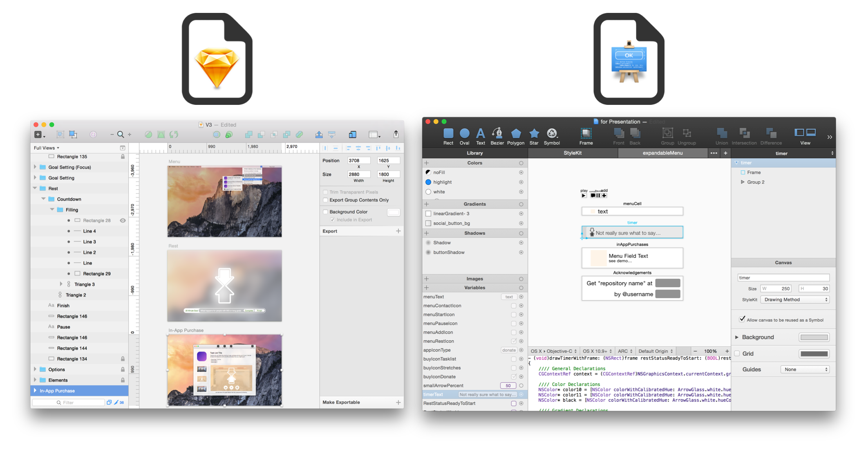
Task: Switch to the expandableMenu tab
Action: 663,153
